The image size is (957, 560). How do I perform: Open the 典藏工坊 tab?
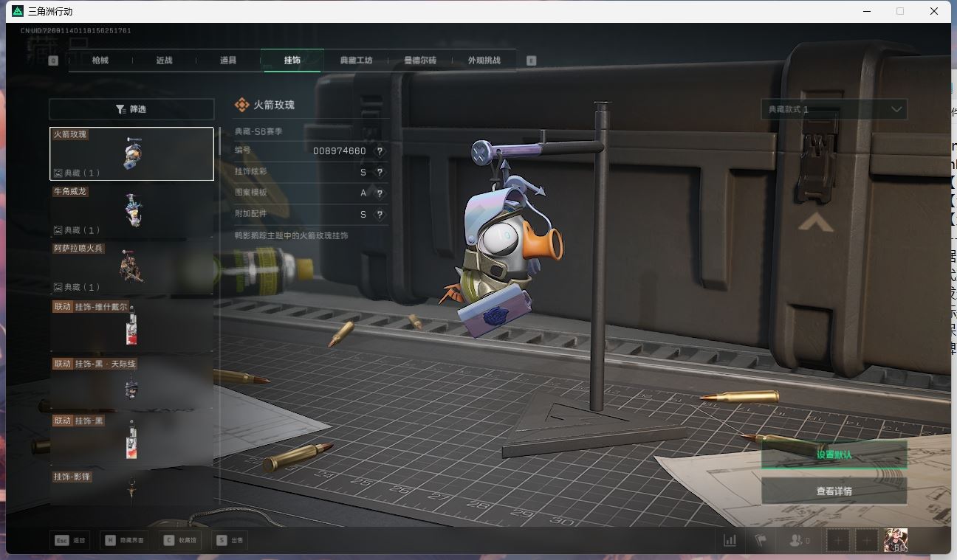(356, 61)
